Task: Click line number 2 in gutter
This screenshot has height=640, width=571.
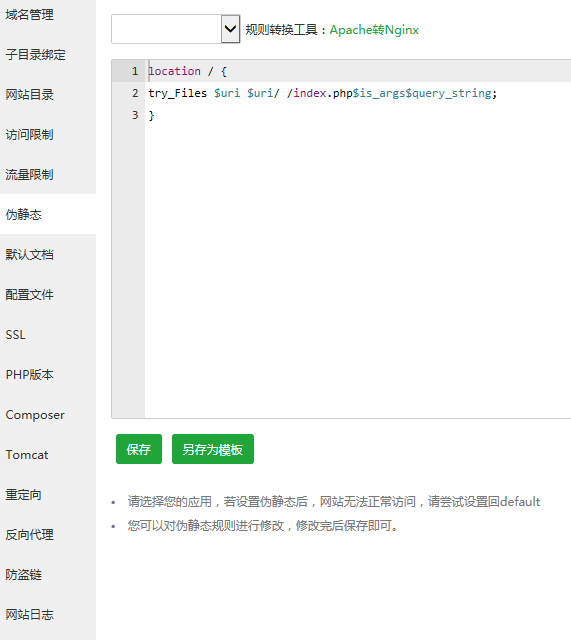Action: pyautogui.click(x=135, y=93)
